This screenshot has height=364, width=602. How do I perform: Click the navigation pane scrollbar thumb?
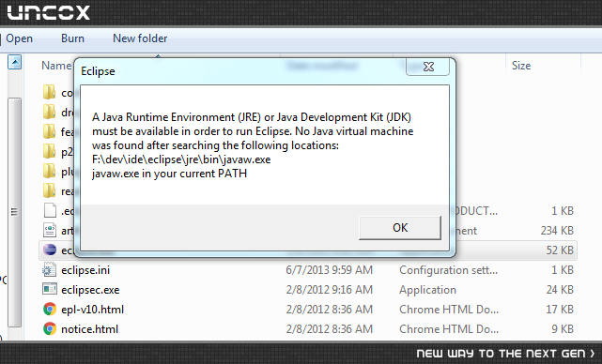coord(15,212)
